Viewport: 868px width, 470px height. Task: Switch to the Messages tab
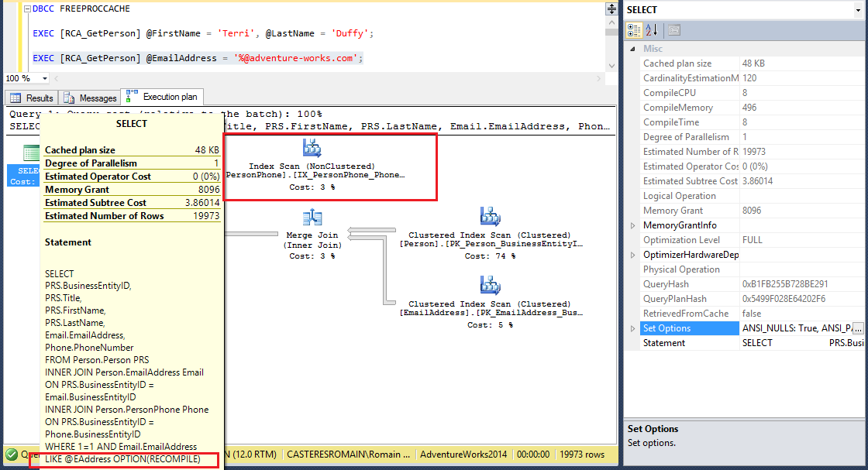click(90, 98)
